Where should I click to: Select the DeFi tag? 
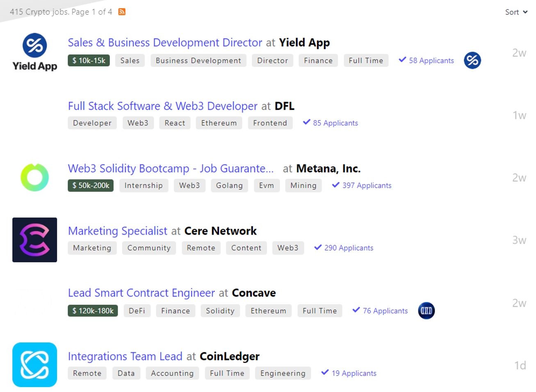tap(137, 311)
